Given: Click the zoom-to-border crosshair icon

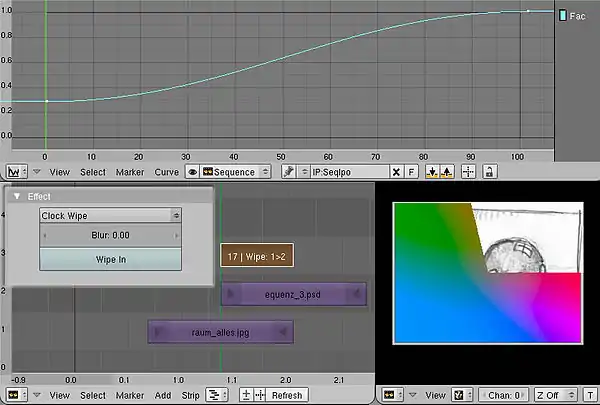Looking at the screenshot, I should click(468, 172).
